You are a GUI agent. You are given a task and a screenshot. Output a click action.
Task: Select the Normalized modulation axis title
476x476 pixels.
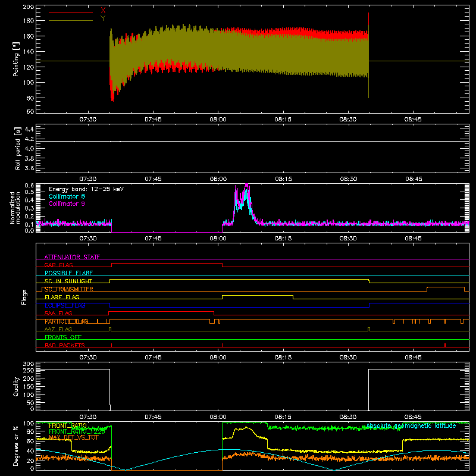(15, 208)
